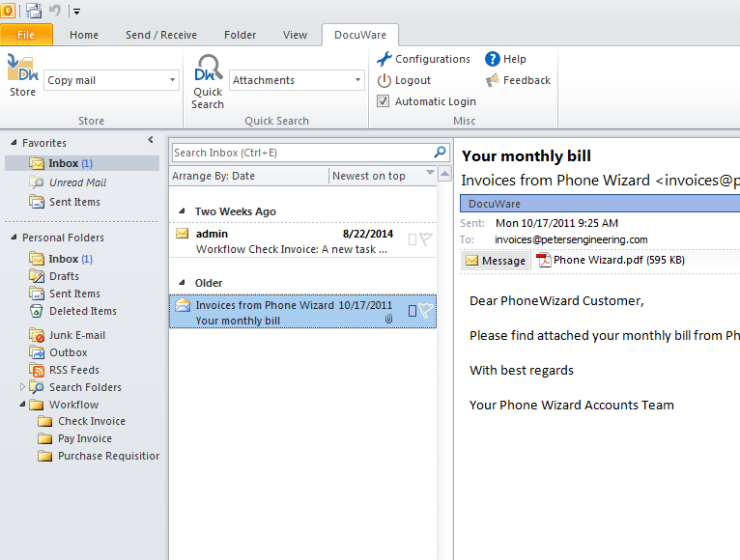Viewport: 740px width, 560px height.
Task: Minimize the navigation pane with chevron
Action: coord(151,140)
